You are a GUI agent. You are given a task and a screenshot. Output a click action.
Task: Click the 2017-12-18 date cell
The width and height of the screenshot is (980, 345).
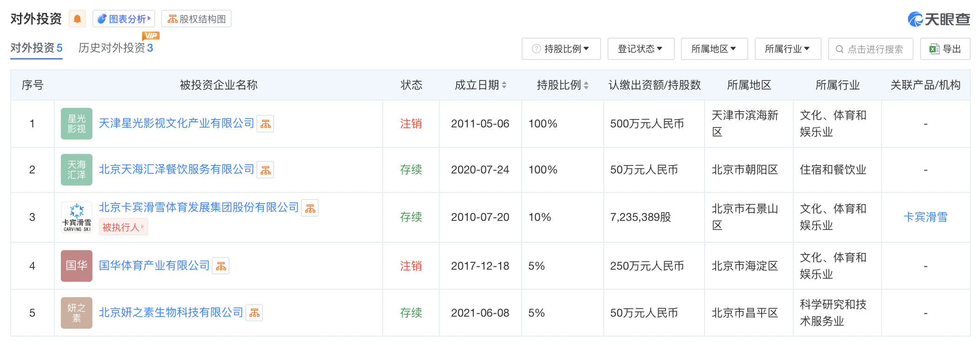coord(480,266)
